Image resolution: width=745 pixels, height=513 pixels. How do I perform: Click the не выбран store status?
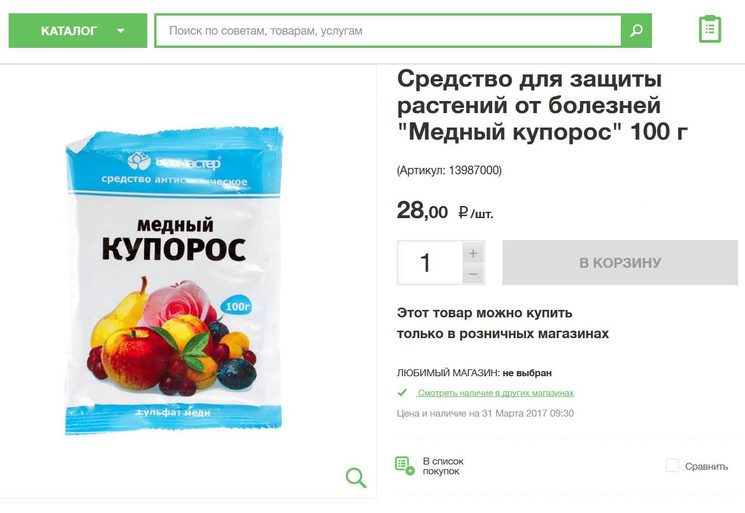click(526, 373)
